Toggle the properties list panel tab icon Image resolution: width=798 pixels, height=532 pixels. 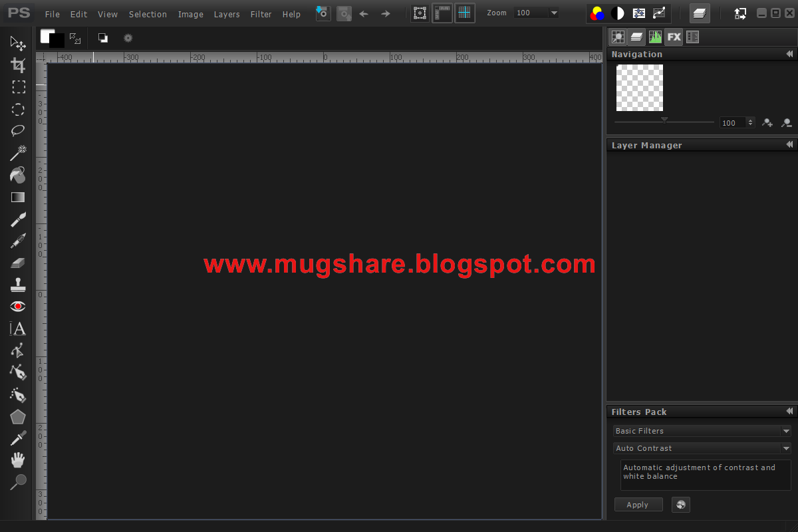tap(692, 37)
